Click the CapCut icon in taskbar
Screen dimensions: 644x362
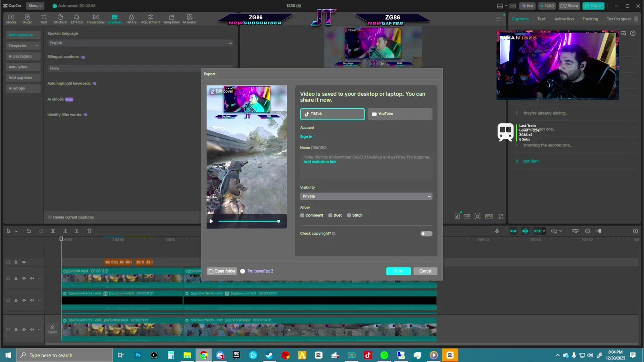450,355
